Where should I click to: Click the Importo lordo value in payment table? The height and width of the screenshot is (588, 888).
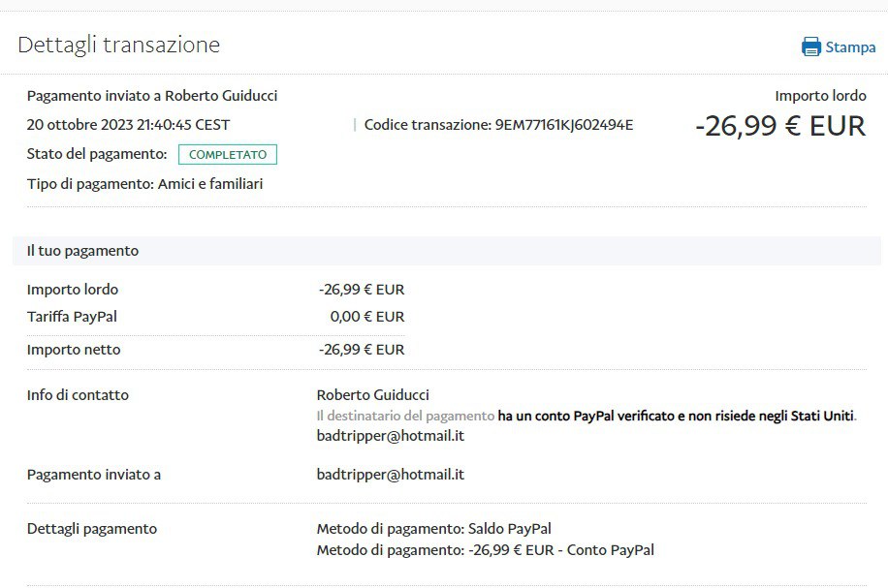pyautogui.click(x=361, y=290)
